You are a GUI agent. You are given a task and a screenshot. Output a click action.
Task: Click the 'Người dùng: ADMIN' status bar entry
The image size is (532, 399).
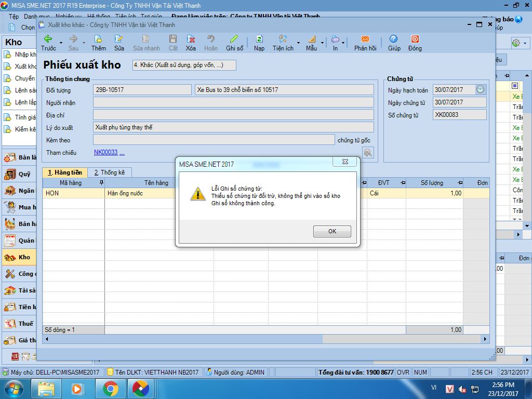(x=236, y=372)
